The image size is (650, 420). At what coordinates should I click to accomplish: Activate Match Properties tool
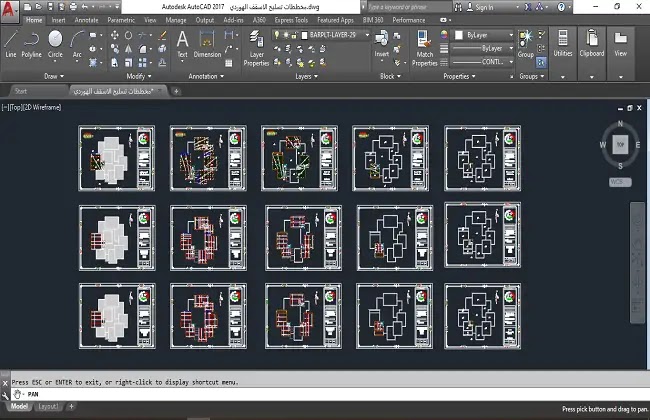click(x=424, y=48)
